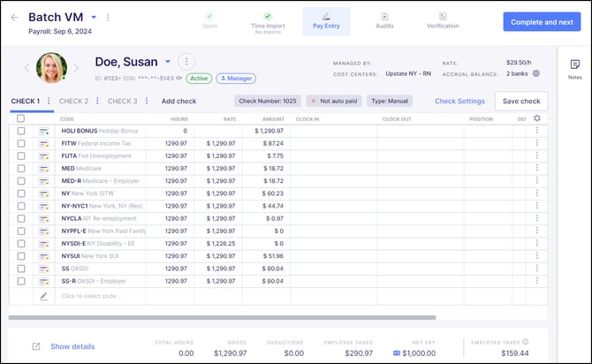Click the Manager badge
Screen dimensions: 592x364
coord(236,78)
